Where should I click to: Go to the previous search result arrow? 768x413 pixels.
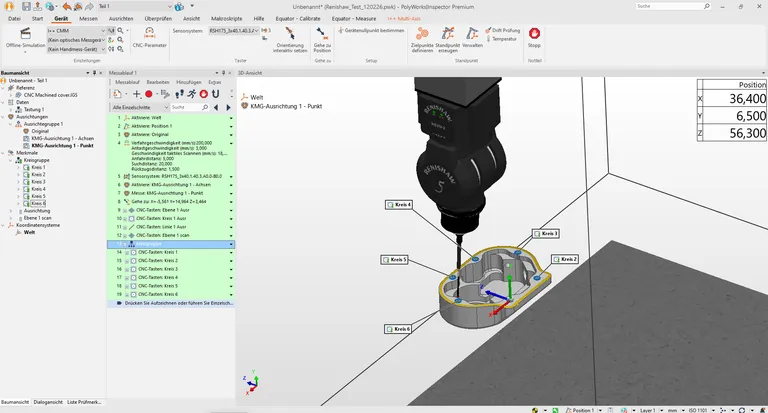click(216, 107)
